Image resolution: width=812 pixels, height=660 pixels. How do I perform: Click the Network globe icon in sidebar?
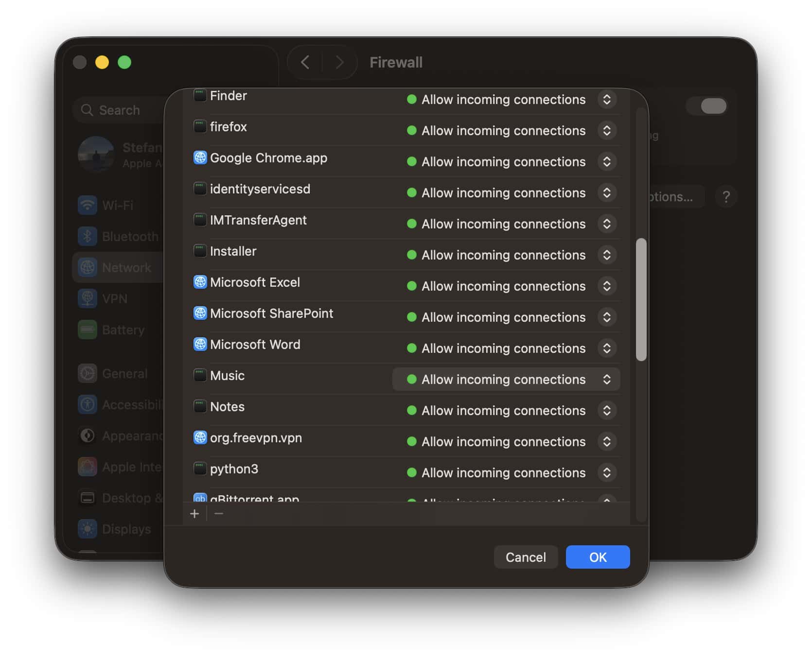[88, 267]
